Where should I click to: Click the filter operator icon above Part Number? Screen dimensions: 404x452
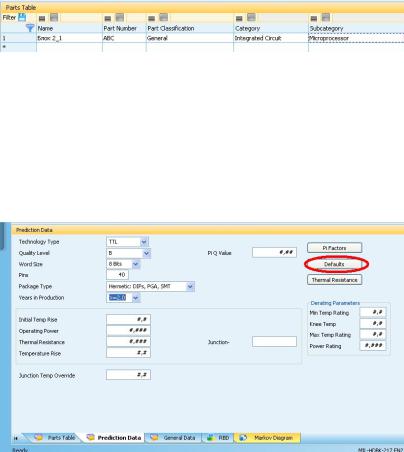coord(108,18)
